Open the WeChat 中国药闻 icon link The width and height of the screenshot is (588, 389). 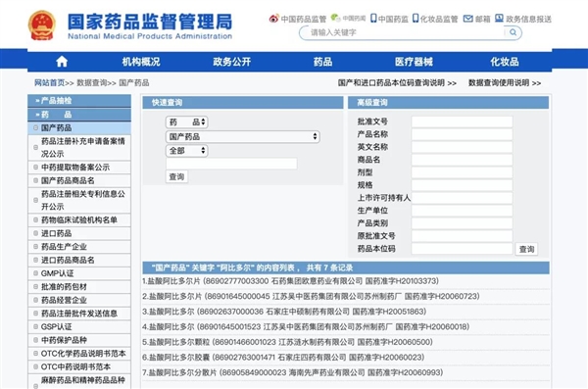348,18
